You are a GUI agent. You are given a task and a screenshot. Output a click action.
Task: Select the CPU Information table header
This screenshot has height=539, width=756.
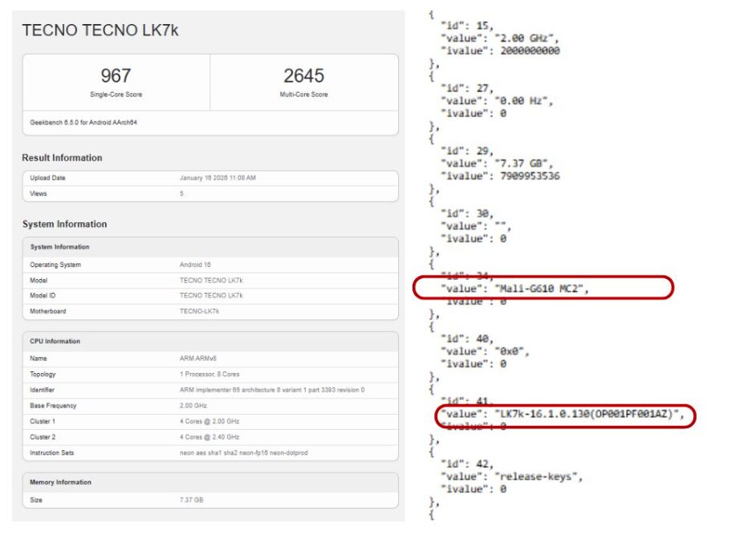(57, 341)
